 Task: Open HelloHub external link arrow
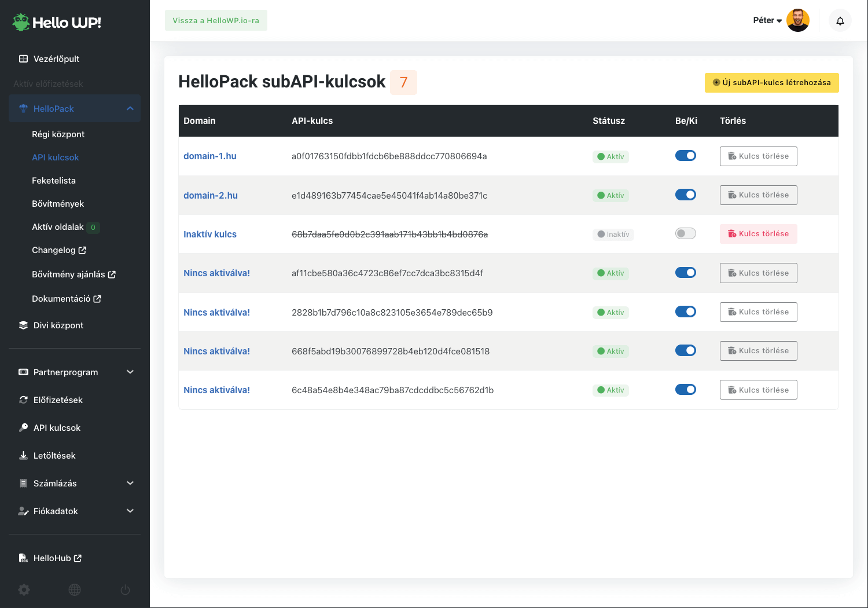tap(78, 558)
